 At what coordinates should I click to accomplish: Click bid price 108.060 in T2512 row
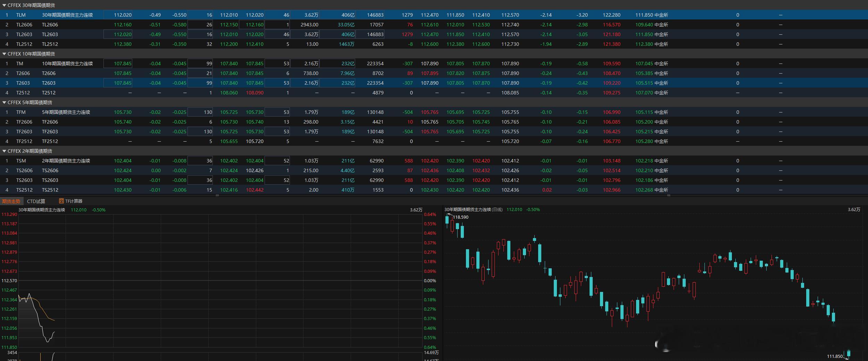coord(229,93)
